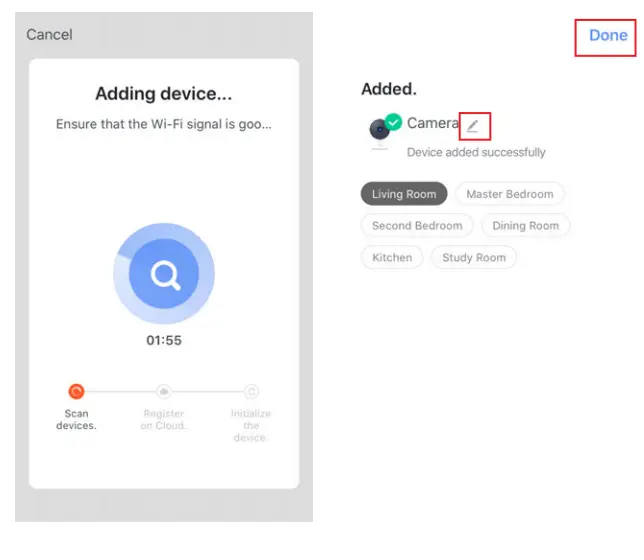Tap Done to finish setup
Screen dimensions: 644x560
608,35
